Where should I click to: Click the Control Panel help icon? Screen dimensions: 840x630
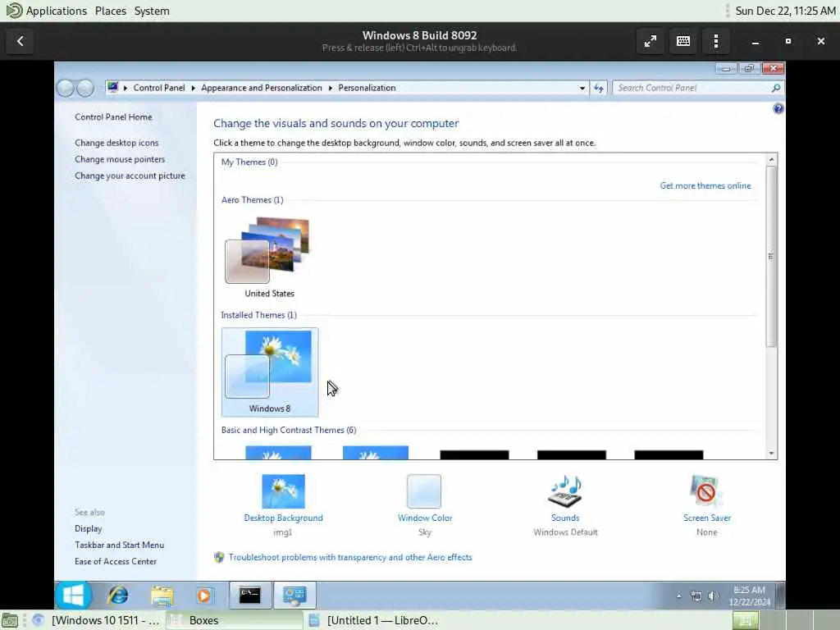[x=778, y=109]
